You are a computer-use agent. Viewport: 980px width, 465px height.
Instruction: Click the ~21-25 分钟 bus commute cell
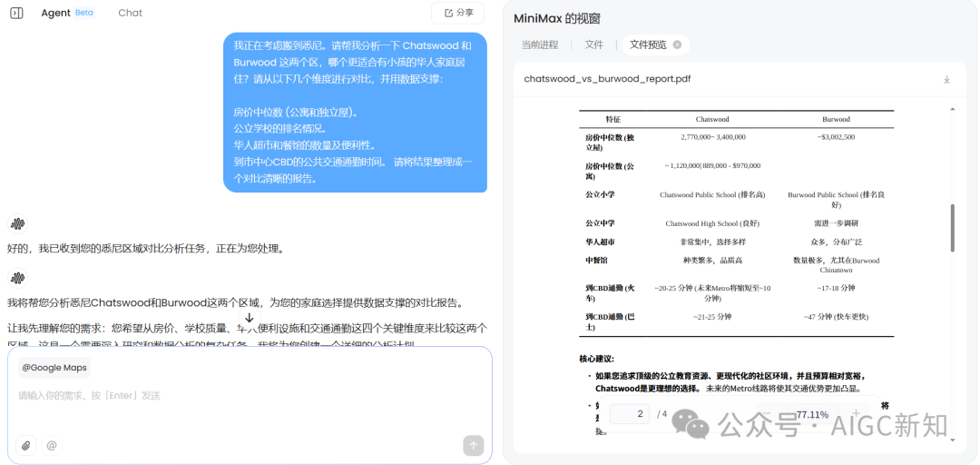point(712,317)
